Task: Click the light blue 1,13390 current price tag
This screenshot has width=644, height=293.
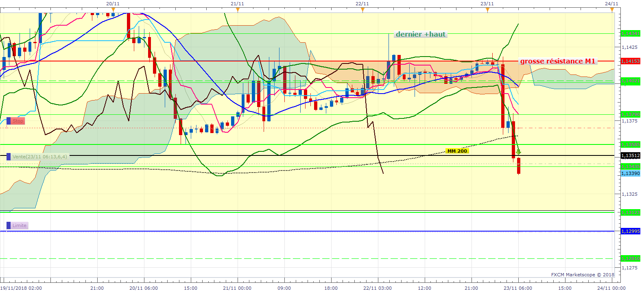Action: coord(630,173)
